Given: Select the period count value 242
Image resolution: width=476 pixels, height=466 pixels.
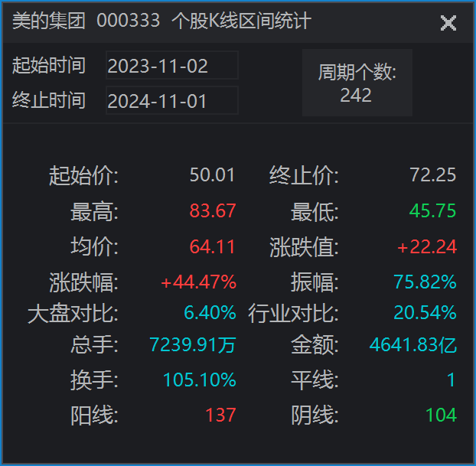Looking at the screenshot, I should [356, 96].
